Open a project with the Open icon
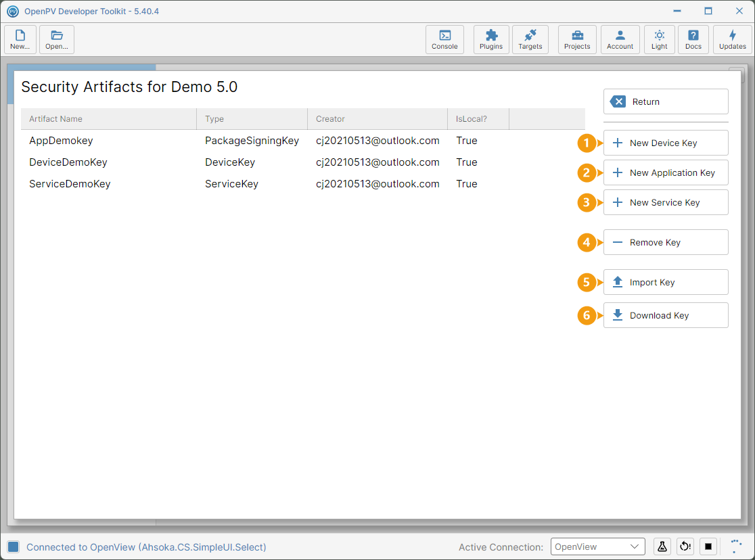 pos(57,39)
